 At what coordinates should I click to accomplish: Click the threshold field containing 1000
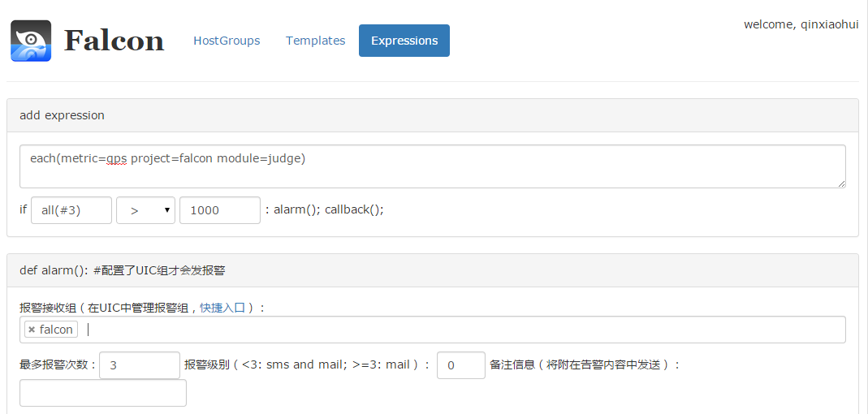pos(219,210)
